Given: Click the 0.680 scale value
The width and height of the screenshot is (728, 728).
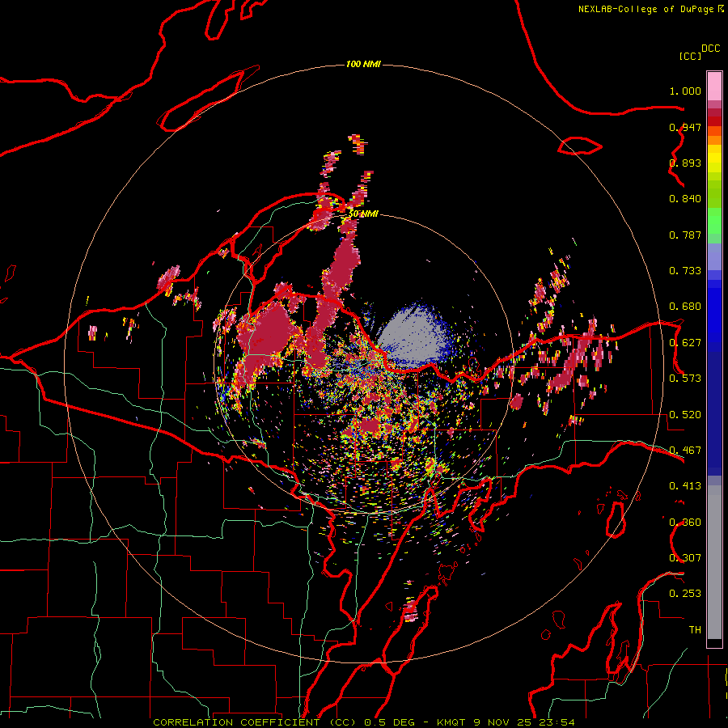Looking at the screenshot, I should pyautogui.click(x=685, y=307).
